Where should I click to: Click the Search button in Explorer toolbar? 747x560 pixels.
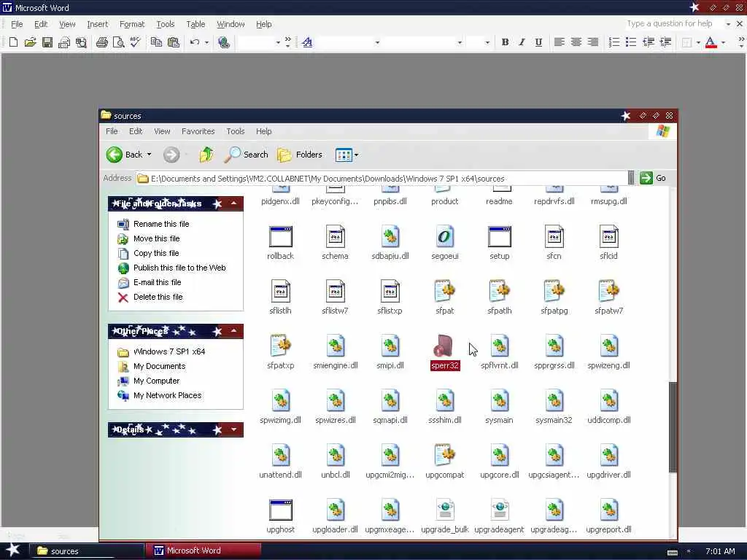coord(246,155)
